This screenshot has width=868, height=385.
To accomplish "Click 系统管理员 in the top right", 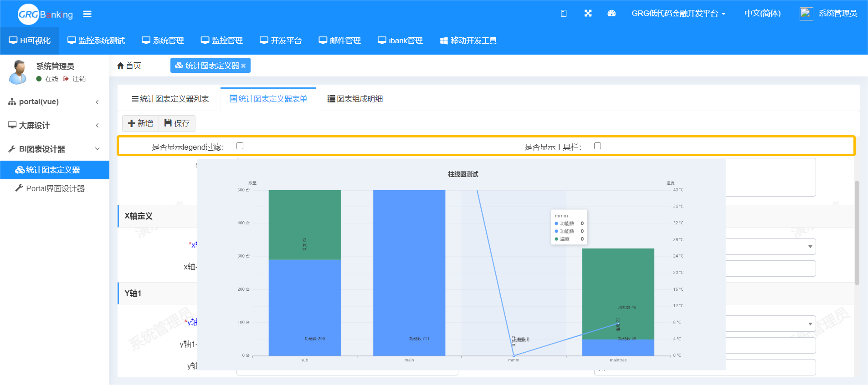I will tap(837, 14).
